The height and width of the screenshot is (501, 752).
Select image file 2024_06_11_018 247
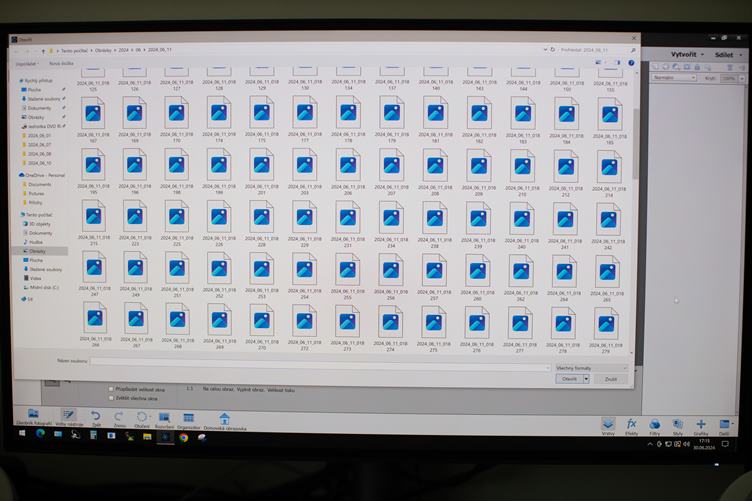[94, 274]
